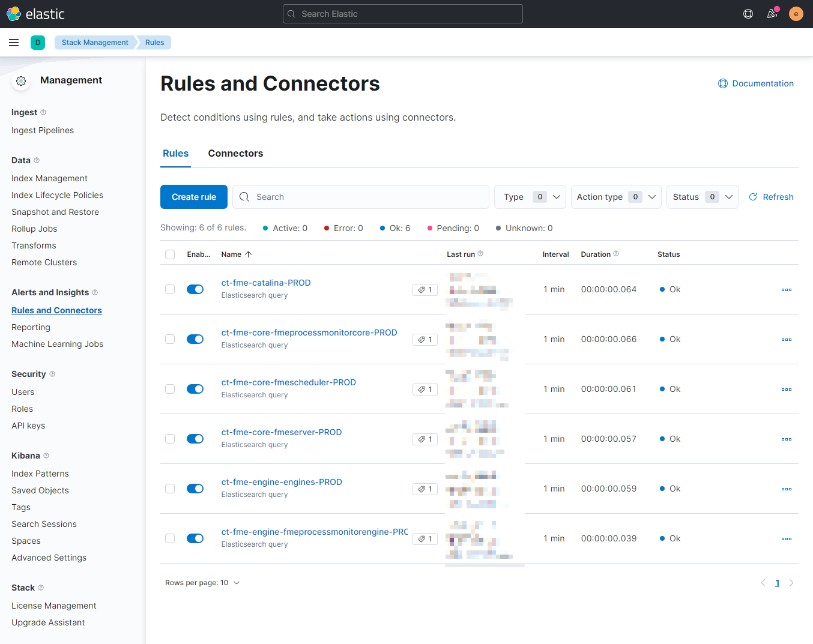The width and height of the screenshot is (813, 644).
Task: Click the Create rule button
Action: (x=193, y=196)
